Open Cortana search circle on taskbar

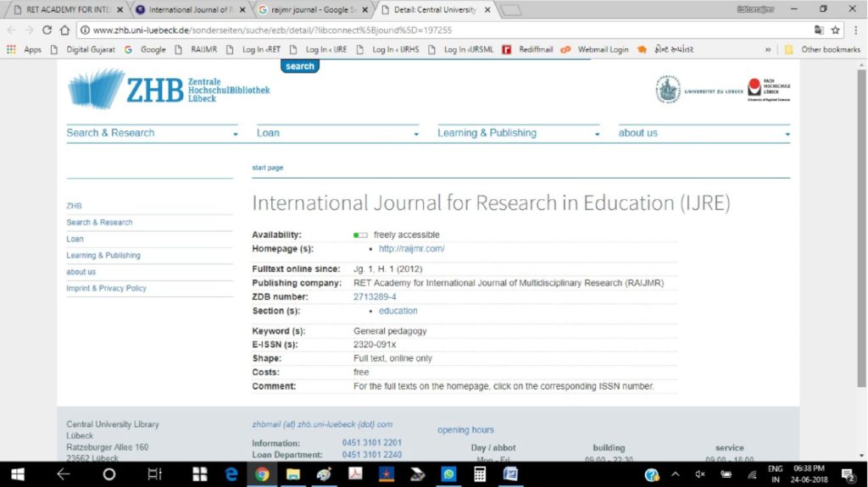point(109,474)
